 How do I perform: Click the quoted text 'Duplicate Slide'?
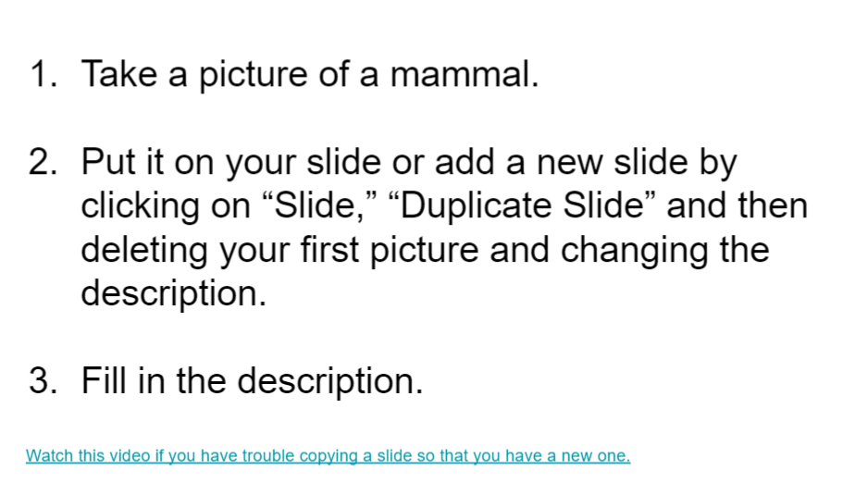click(x=522, y=205)
